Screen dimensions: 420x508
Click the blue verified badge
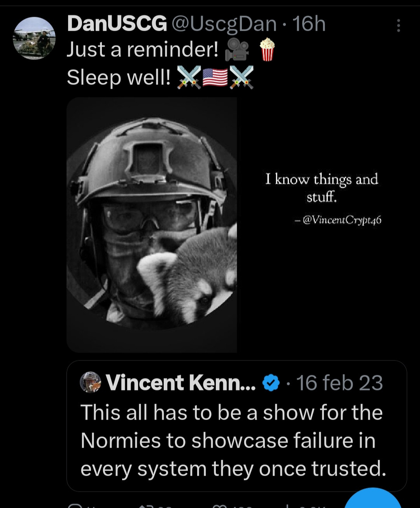[271, 383]
